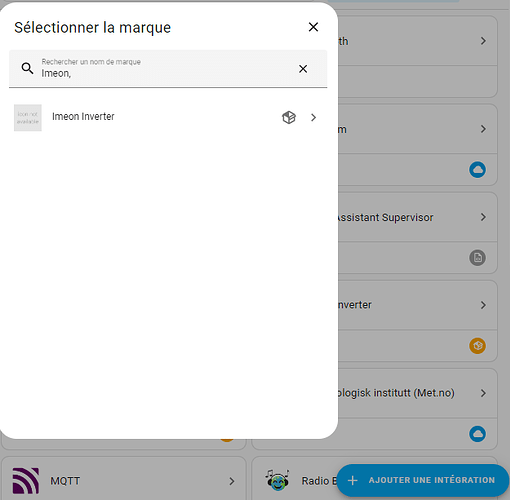The width and height of the screenshot is (510, 500).
Task: Click Ajouter une intégration button
Action: 422,480
